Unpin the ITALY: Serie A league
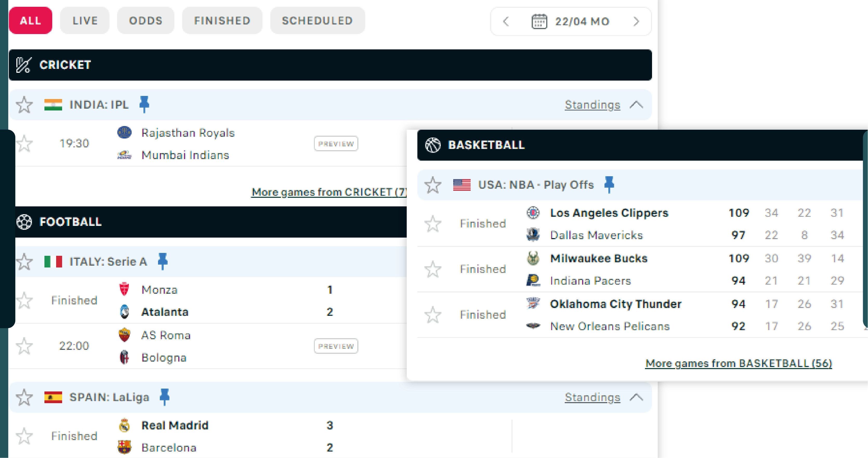This screenshot has width=868, height=458. [x=163, y=261]
